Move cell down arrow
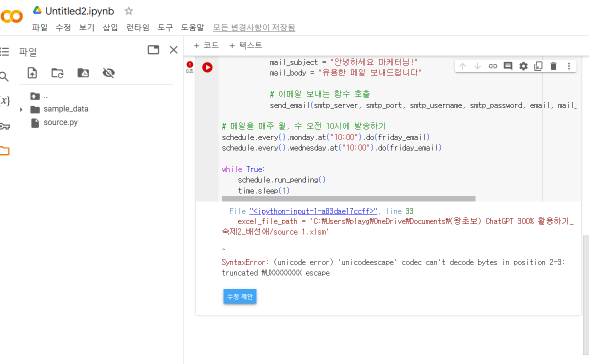The image size is (589, 364). [x=477, y=66]
